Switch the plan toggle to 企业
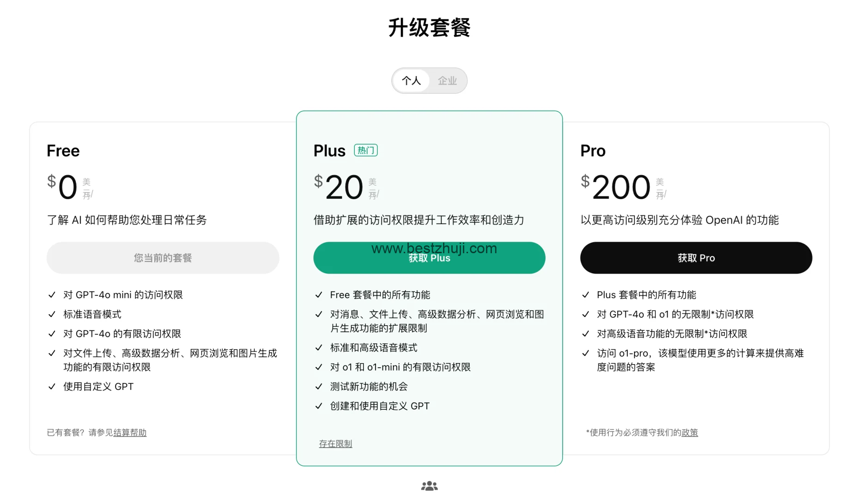868x499 pixels. coord(446,80)
